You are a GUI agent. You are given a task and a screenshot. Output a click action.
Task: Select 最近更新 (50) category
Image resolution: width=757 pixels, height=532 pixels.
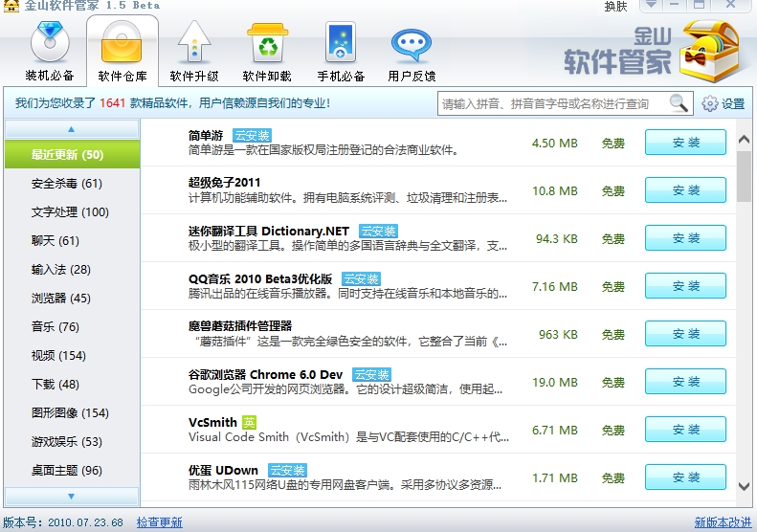[72, 154]
